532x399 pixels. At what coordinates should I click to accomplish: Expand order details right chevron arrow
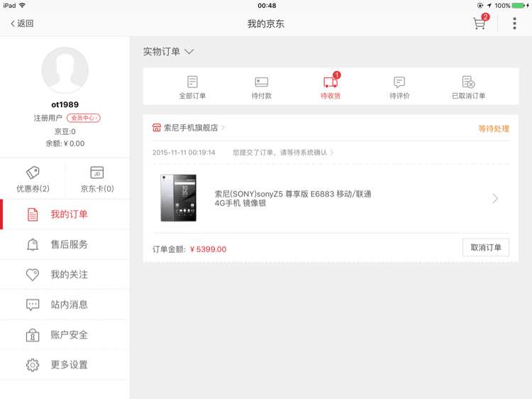pos(495,198)
